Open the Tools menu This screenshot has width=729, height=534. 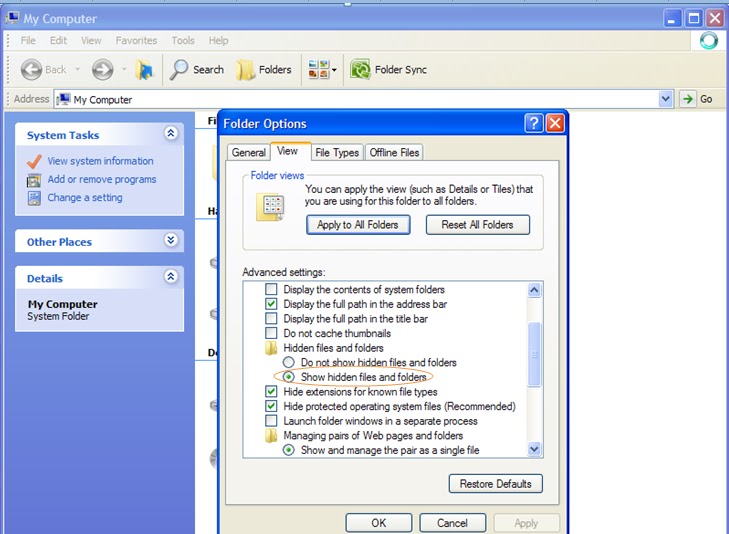click(183, 41)
